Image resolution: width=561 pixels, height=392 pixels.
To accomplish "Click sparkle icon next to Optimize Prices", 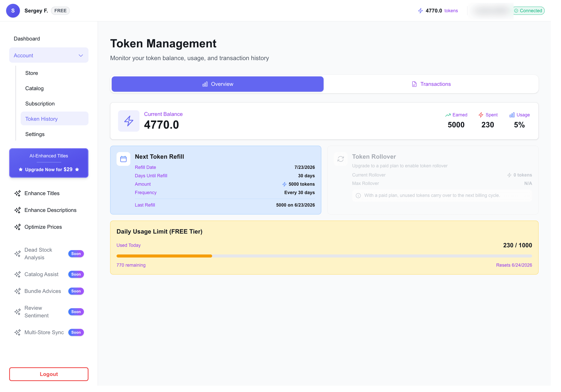I will (x=18, y=227).
